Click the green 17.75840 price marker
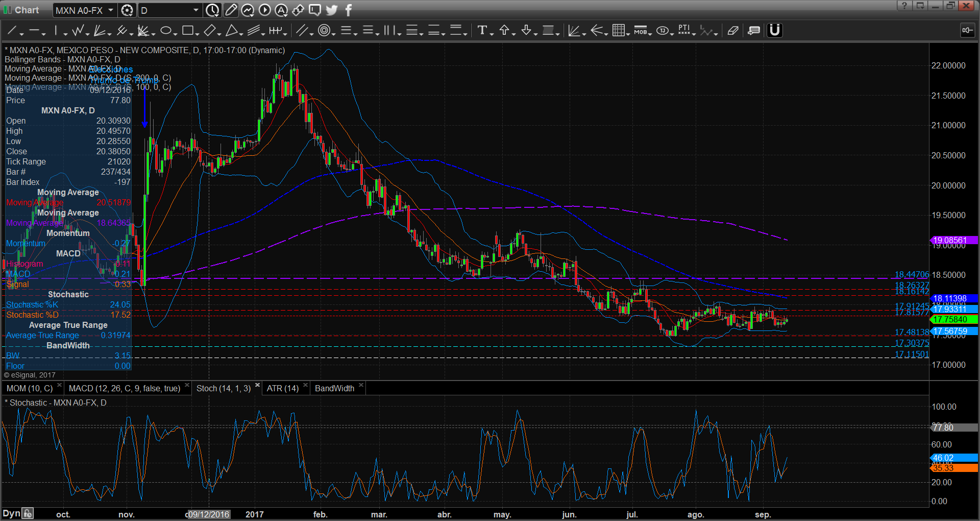The height and width of the screenshot is (521, 980). point(953,319)
